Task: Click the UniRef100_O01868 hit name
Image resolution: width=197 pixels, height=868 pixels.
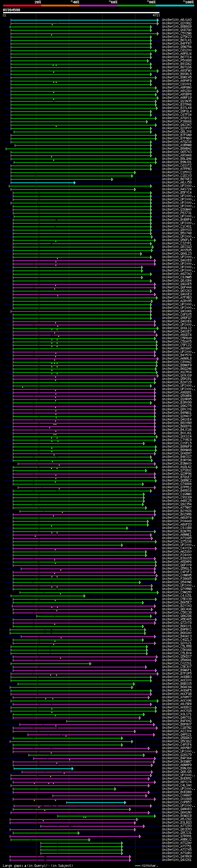Action: 177,799
